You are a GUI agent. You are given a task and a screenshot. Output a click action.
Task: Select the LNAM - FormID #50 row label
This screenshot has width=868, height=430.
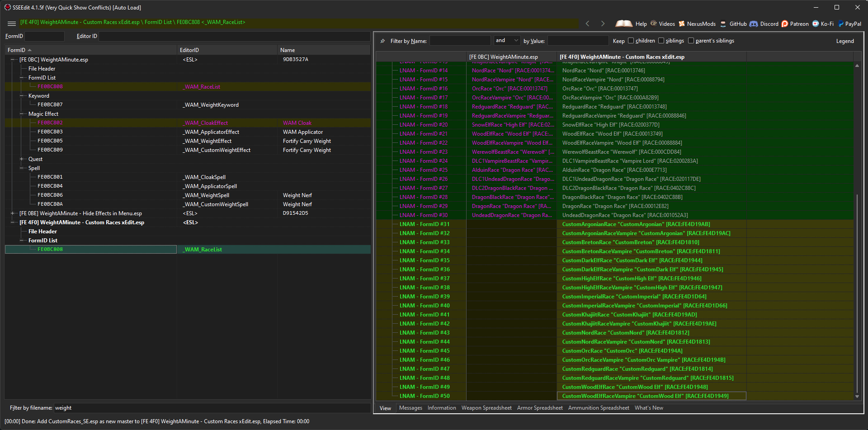pos(425,396)
